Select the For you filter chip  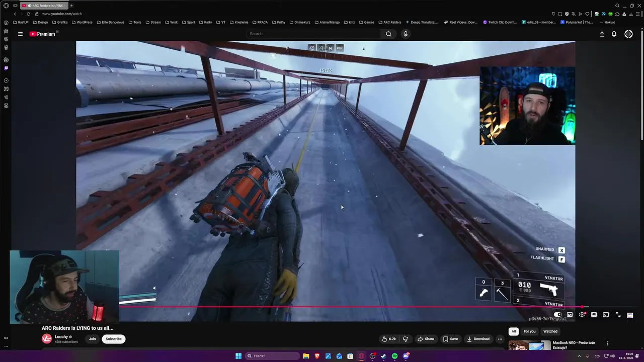529,331
